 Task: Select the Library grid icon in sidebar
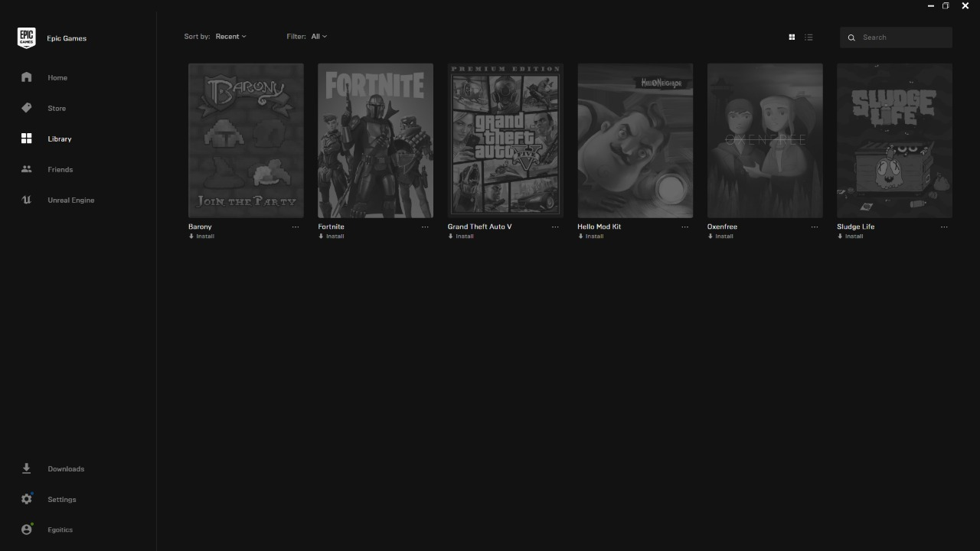click(x=27, y=139)
